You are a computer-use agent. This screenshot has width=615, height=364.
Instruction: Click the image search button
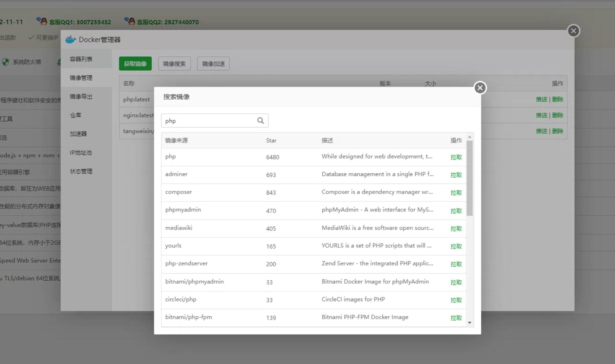pyautogui.click(x=174, y=63)
